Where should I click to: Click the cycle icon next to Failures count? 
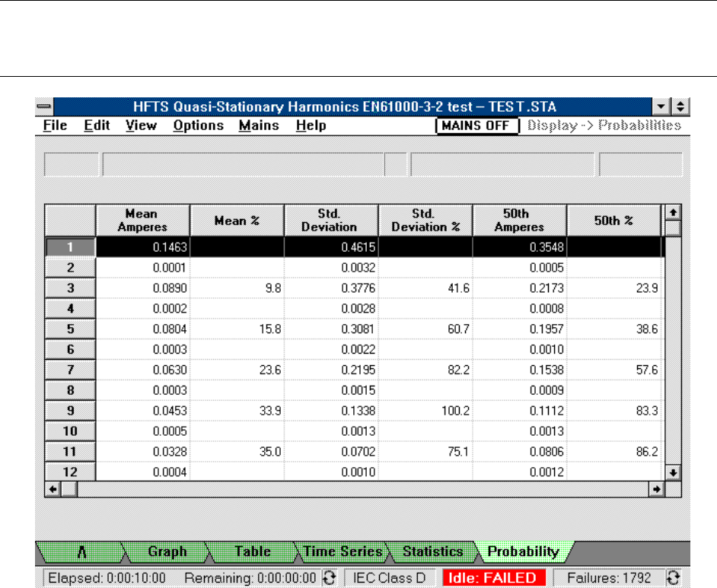click(672, 577)
